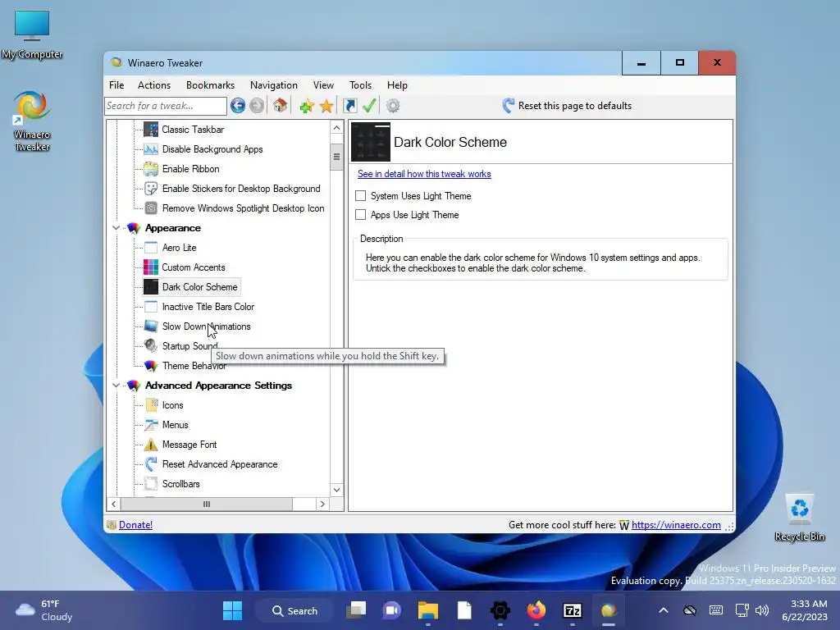Click the Reset Advanced Appearance arrow icon
Screen dimensions: 840x630
point(151,464)
